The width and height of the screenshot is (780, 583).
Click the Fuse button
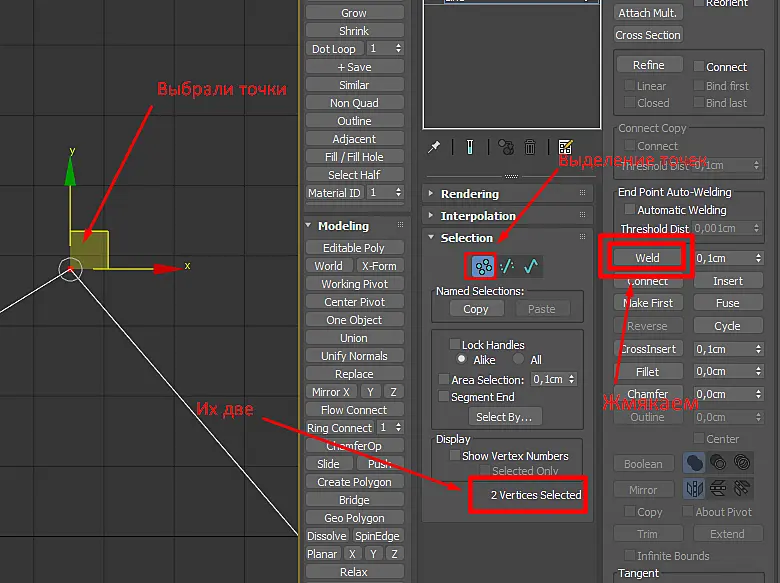(727, 303)
